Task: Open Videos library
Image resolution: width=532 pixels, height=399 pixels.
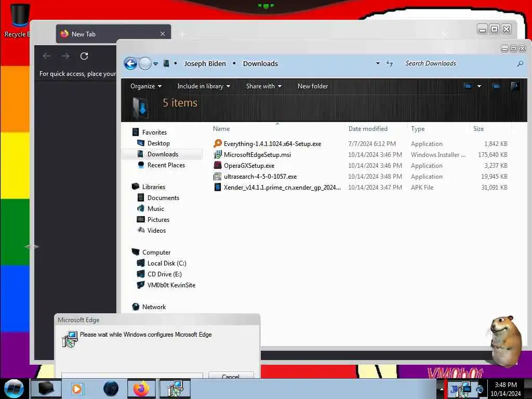Action: 156,230
